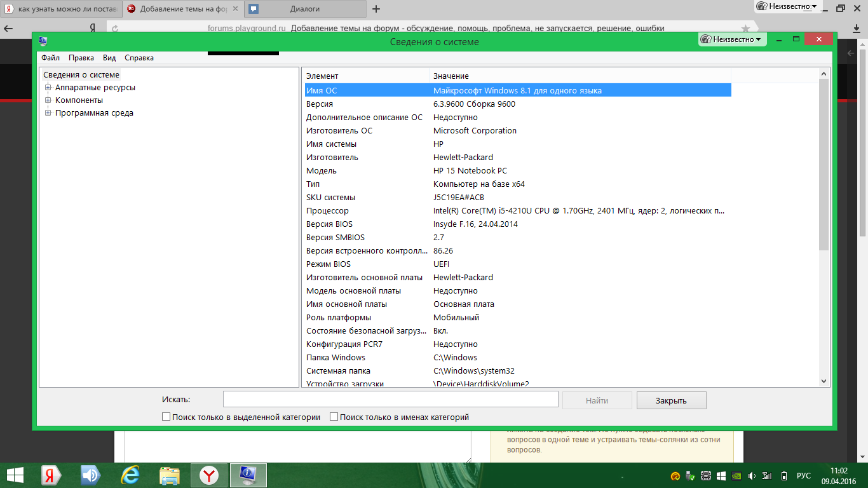868x488 pixels.
Task: Sort by 'Значение' column header
Action: click(x=580, y=76)
